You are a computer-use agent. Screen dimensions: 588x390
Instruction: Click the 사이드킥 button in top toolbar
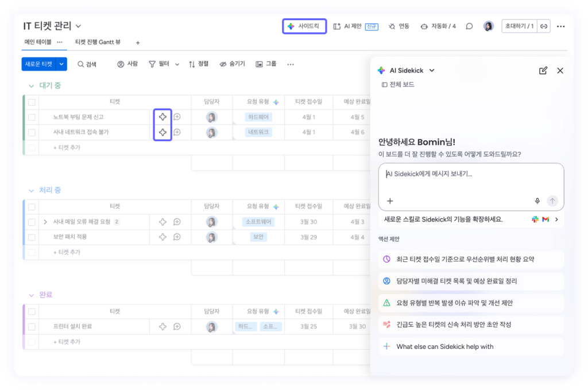[x=305, y=26]
